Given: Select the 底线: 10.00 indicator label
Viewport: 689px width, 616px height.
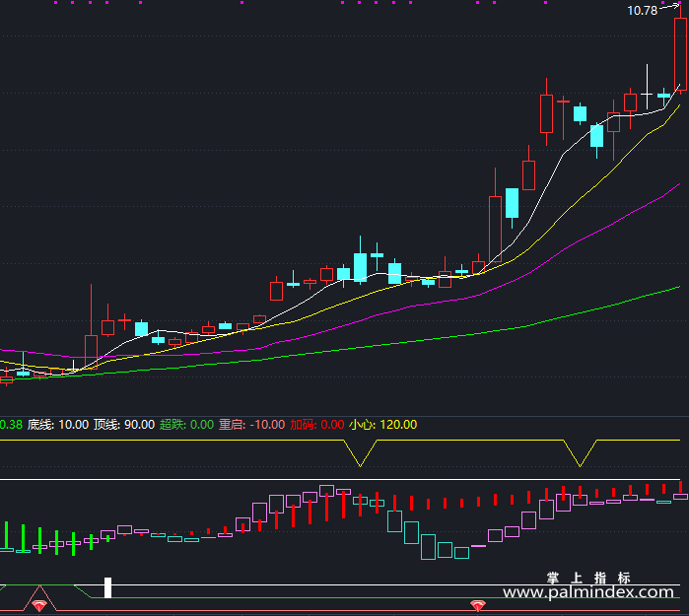Looking at the screenshot, I should point(58,425).
